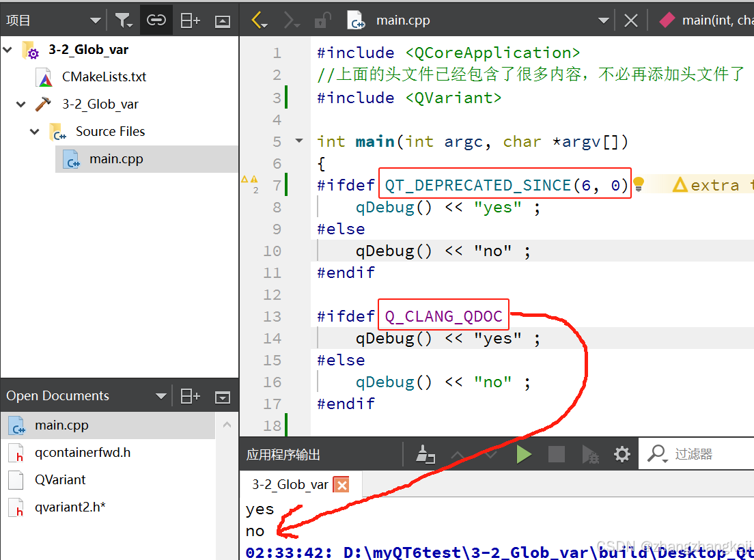Viewport: 754px width, 560px height.
Task: Toggle the file write-lock icon
Action: 322,20
